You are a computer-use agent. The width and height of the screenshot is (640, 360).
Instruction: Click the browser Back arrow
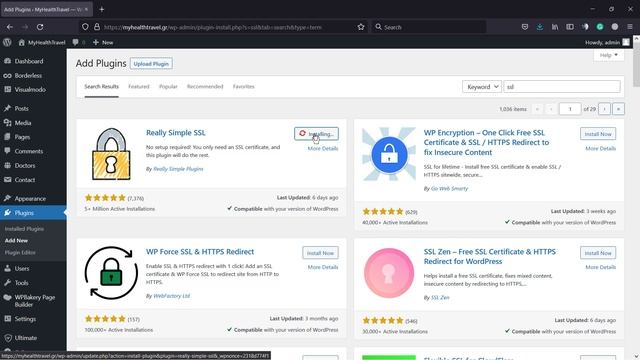[10, 27]
